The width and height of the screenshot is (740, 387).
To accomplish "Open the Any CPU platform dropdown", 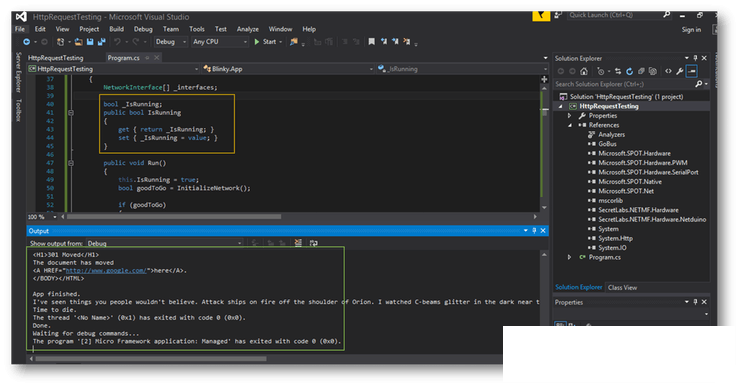I will pyautogui.click(x=219, y=42).
